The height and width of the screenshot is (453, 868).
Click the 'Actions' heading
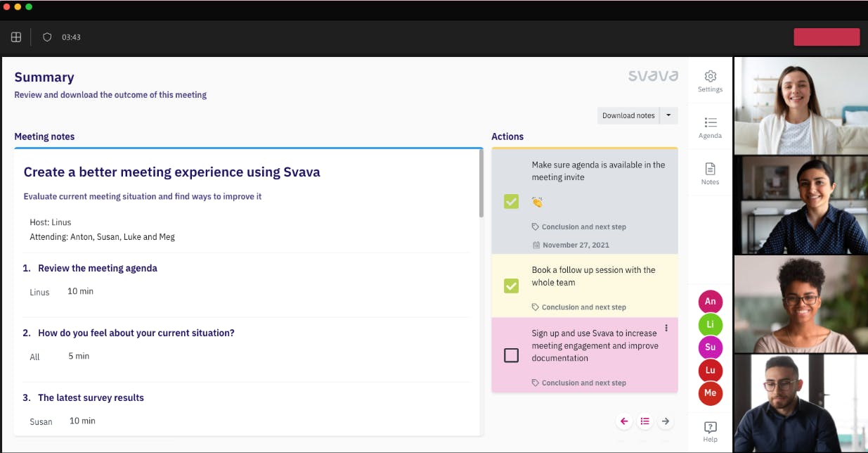pos(507,136)
